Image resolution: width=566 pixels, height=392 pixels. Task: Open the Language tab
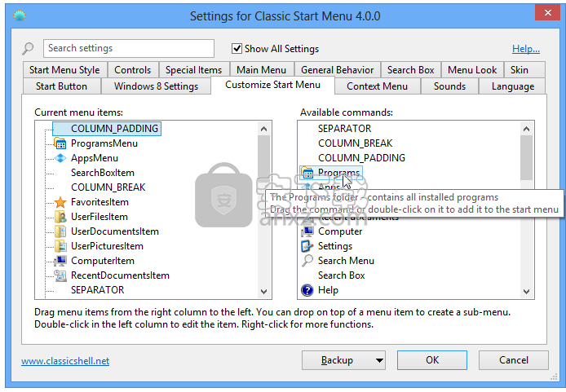(512, 86)
